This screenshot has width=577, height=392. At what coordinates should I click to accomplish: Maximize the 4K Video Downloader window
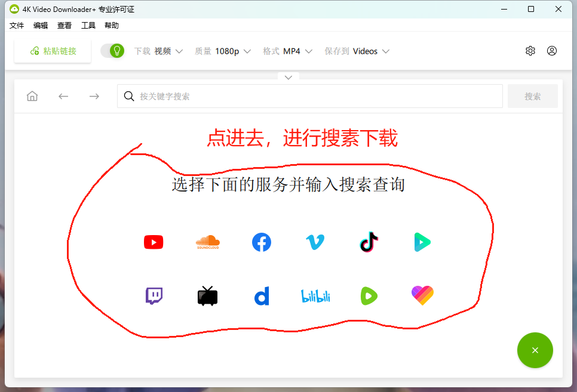click(x=531, y=9)
